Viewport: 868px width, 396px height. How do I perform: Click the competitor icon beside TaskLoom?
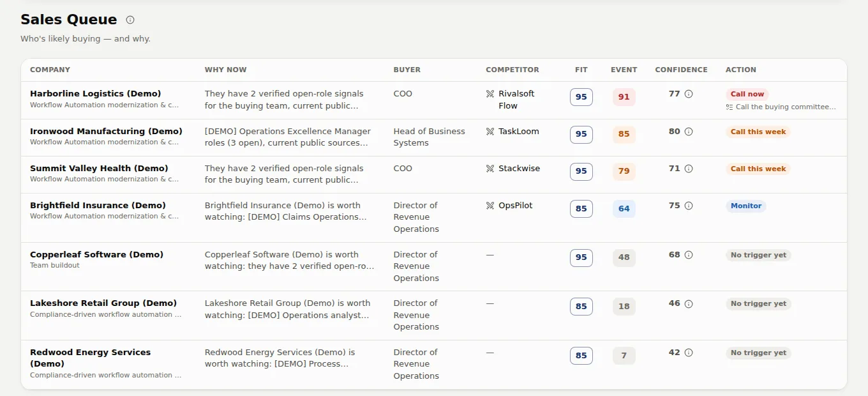490,132
